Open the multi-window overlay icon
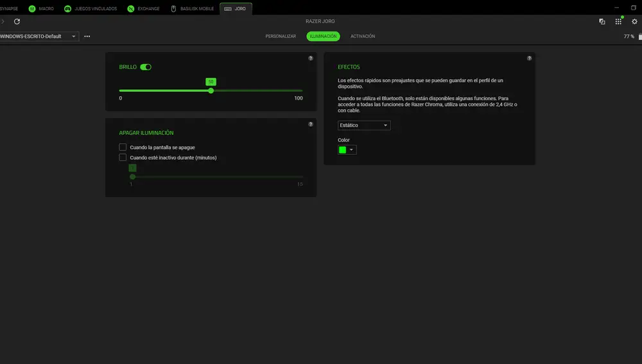The height and width of the screenshot is (364, 642). [602, 21]
